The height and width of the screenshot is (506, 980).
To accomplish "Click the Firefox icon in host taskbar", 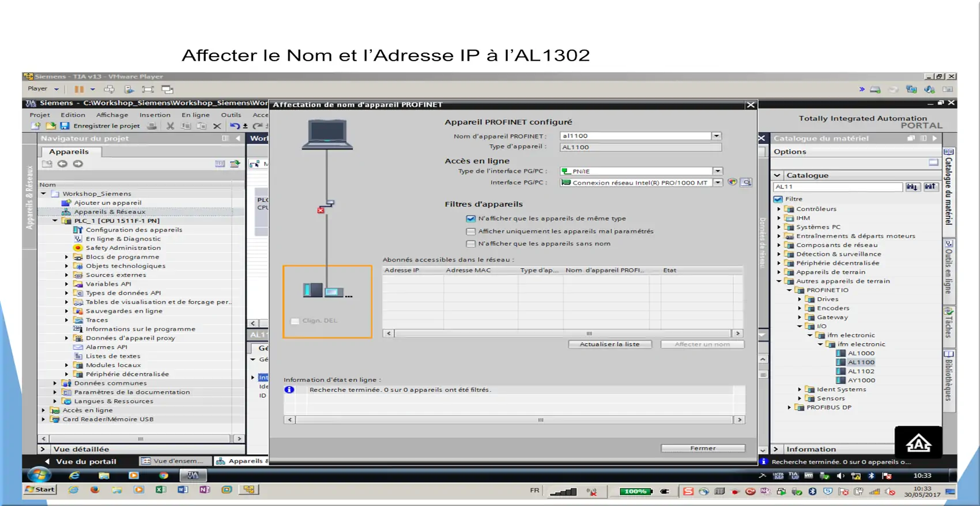I will click(x=95, y=490).
